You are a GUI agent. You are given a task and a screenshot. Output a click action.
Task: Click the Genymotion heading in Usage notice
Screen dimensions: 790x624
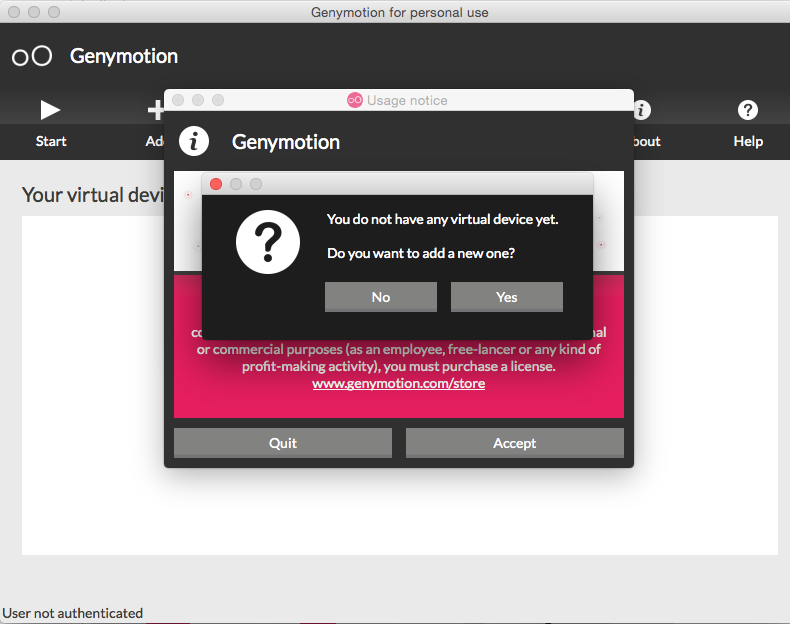point(286,142)
